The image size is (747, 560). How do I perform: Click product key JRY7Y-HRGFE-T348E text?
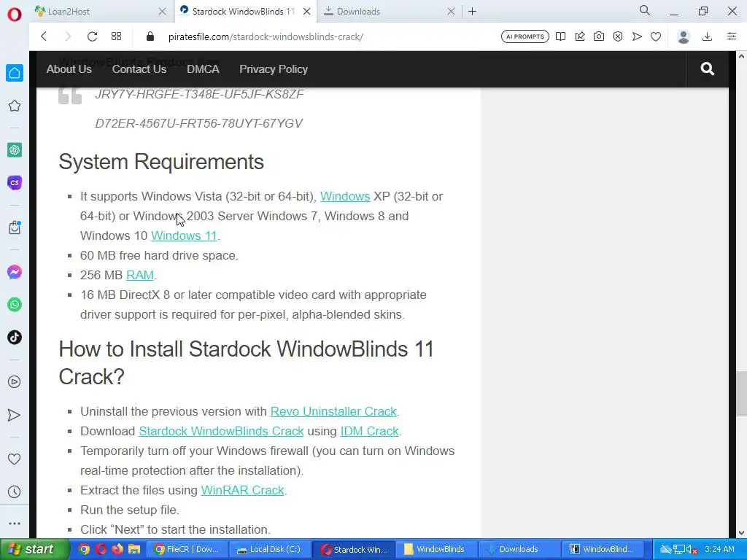[199, 94]
